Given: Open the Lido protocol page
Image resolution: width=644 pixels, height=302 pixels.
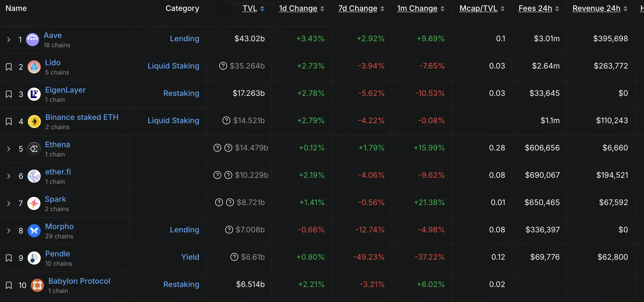Looking at the screenshot, I should tap(53, 63).
